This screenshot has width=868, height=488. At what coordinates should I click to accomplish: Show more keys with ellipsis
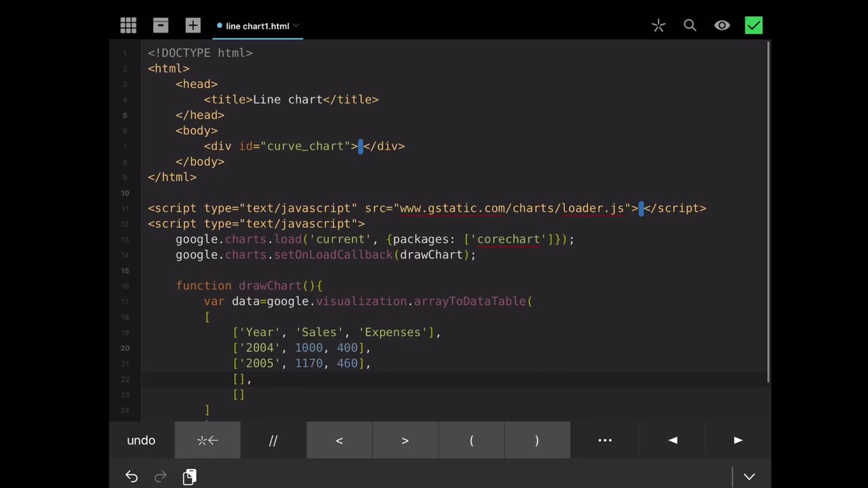click(x=605, y=441)
